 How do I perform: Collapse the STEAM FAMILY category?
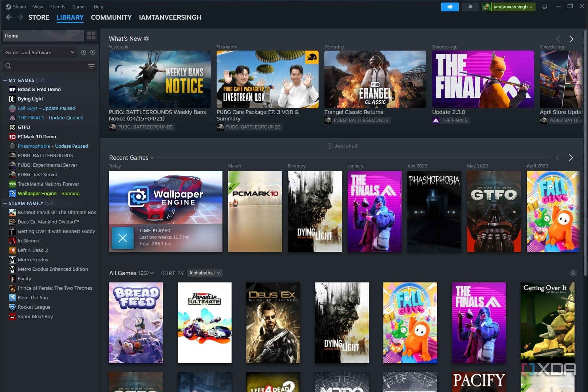tap(5, 203)
